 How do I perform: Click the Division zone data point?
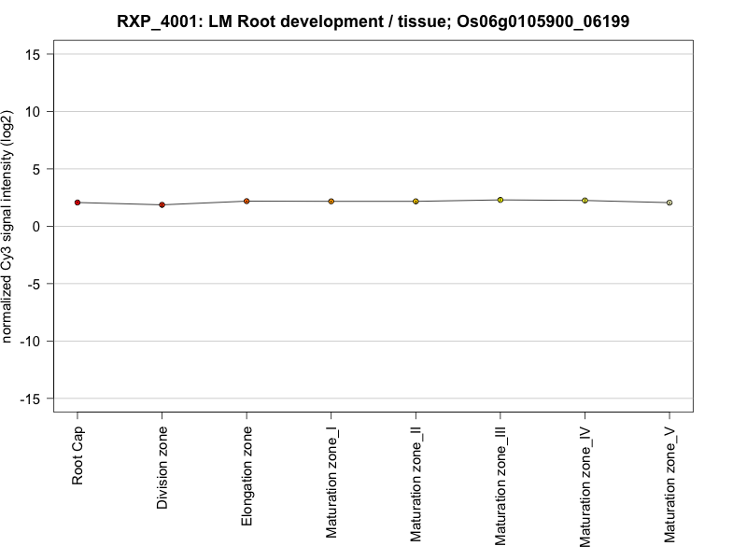[x=162, y=204]
